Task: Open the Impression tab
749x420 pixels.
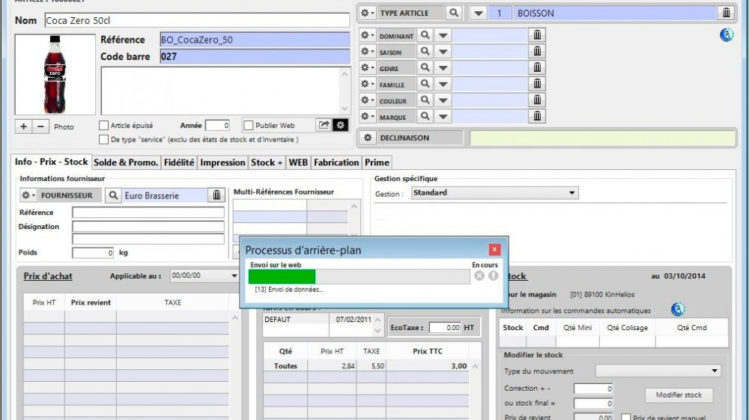Action: pyautogui.click(x=222, y=162)
